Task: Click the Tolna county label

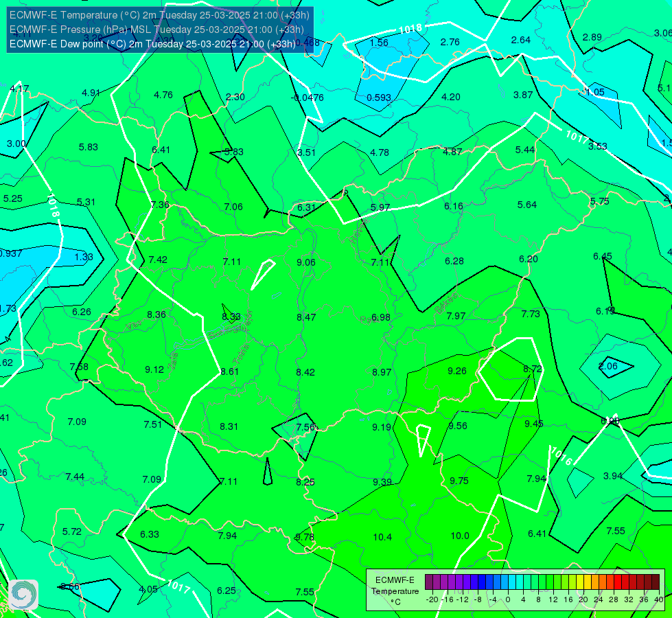Action: (242, 354)
